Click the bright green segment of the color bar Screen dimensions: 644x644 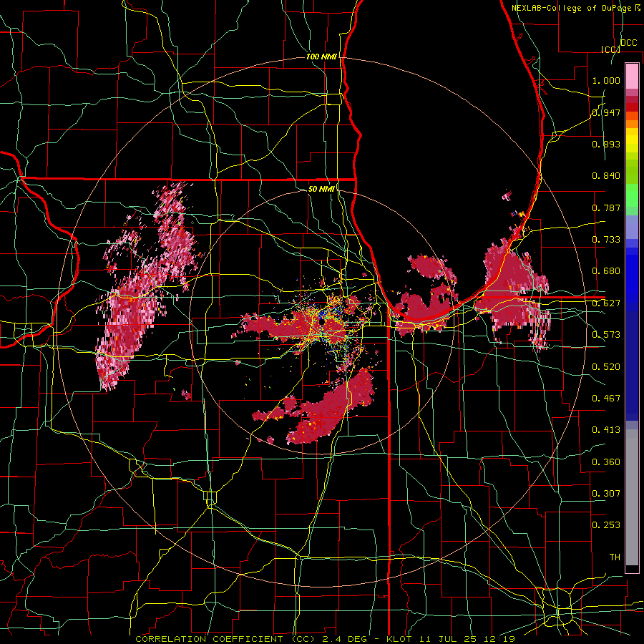point(632,196)
